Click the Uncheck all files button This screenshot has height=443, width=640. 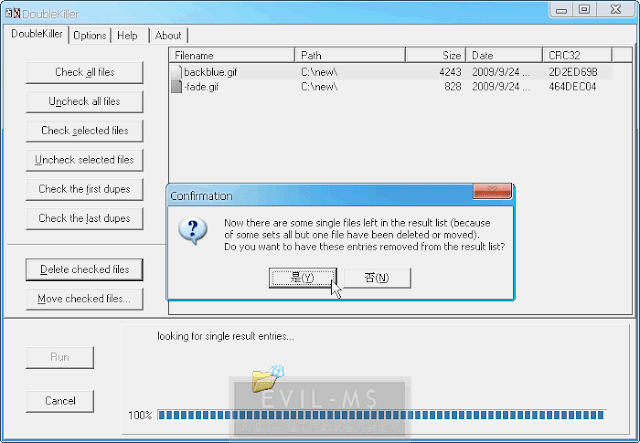(84, 101)
